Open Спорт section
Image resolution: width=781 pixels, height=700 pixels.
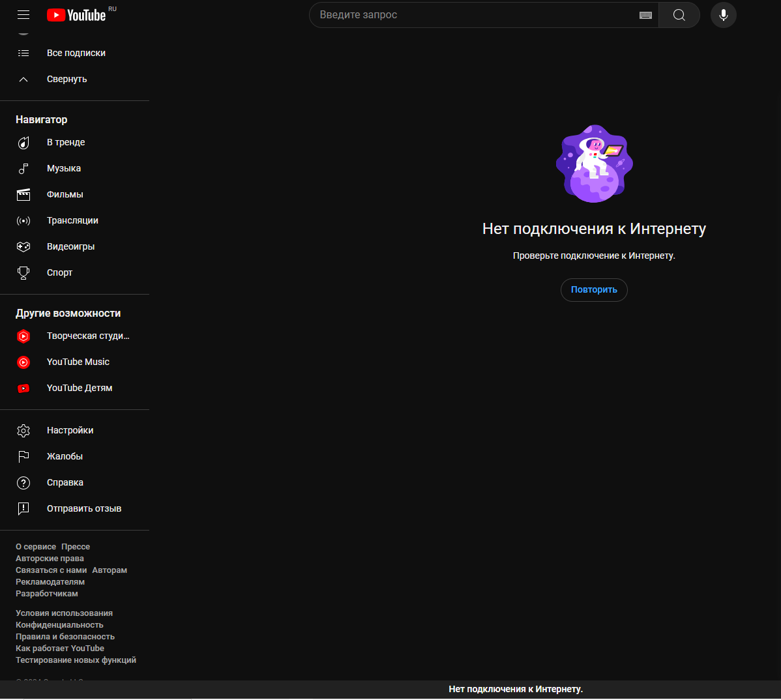tap(59, 272)
